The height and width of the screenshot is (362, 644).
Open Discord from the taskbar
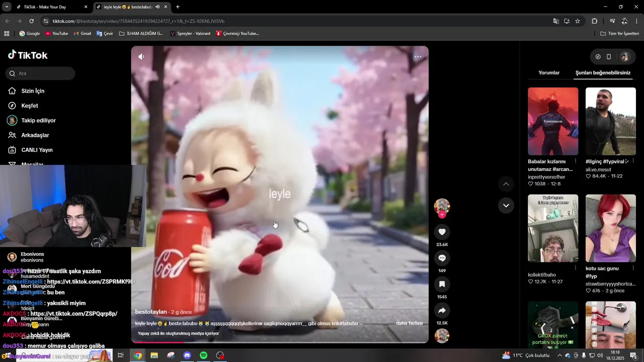[187, 355]
